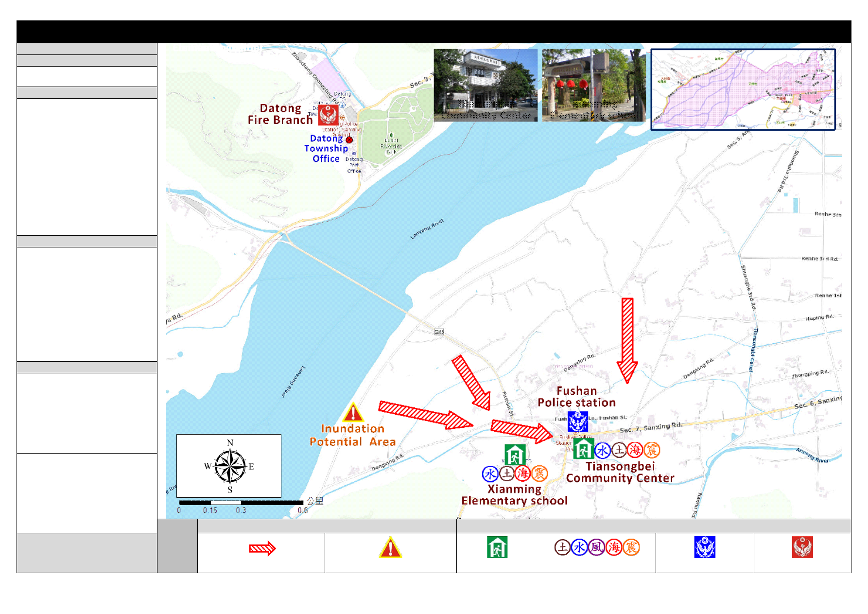Screen dimensions: 868x614
Task: Click the green shelter icon above Xianming Elementary school
Action: tap(514, 455)
